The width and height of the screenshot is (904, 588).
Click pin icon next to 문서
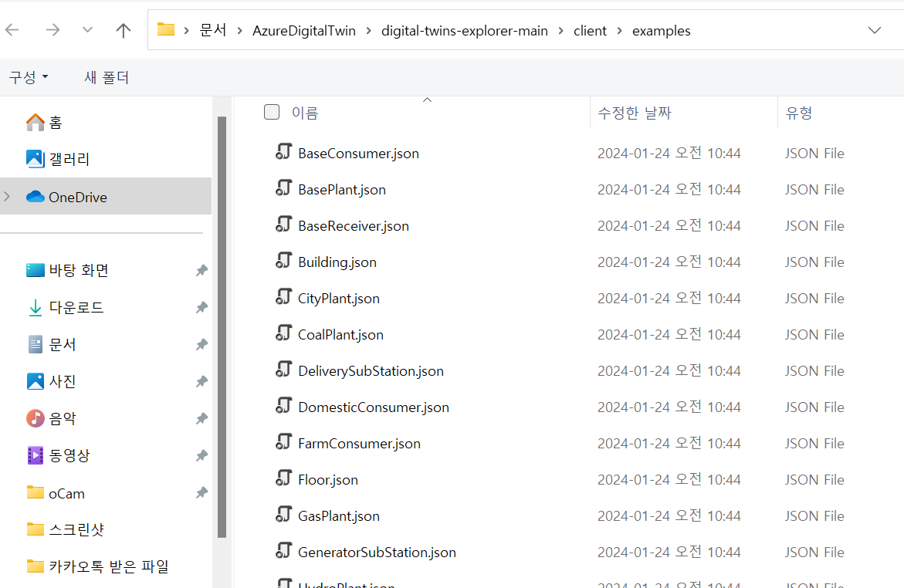click(201, 344)
